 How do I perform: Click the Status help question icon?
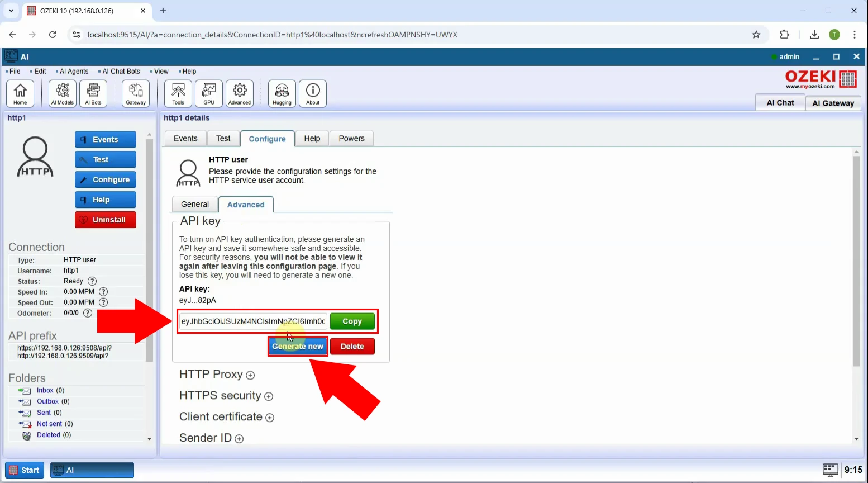[92, 281]
